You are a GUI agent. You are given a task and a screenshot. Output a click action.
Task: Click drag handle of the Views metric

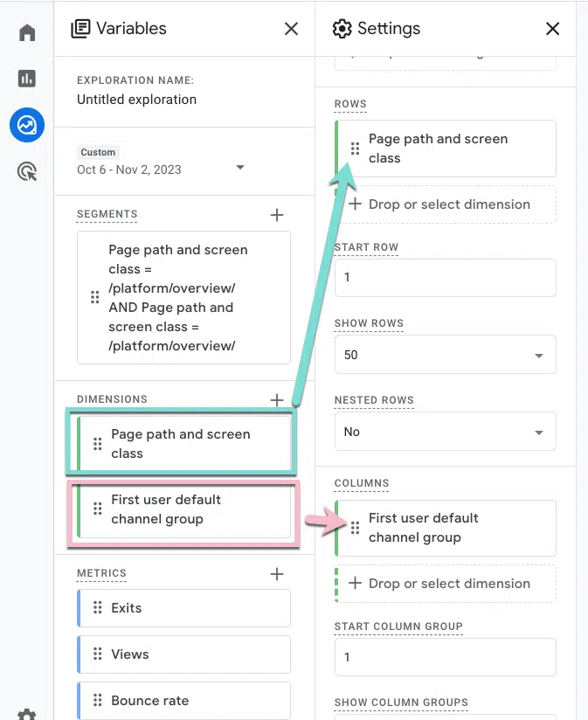click(x=97, y=654)
